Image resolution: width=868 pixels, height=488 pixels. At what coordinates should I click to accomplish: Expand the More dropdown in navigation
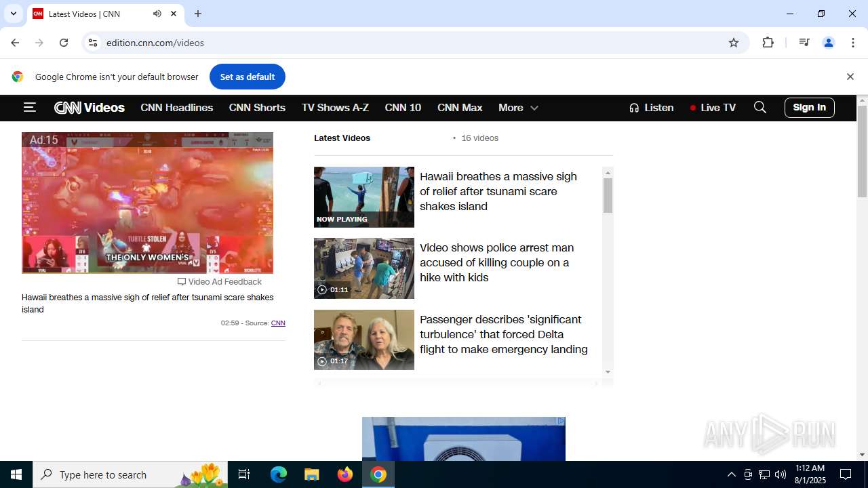(x=518, y=107)
